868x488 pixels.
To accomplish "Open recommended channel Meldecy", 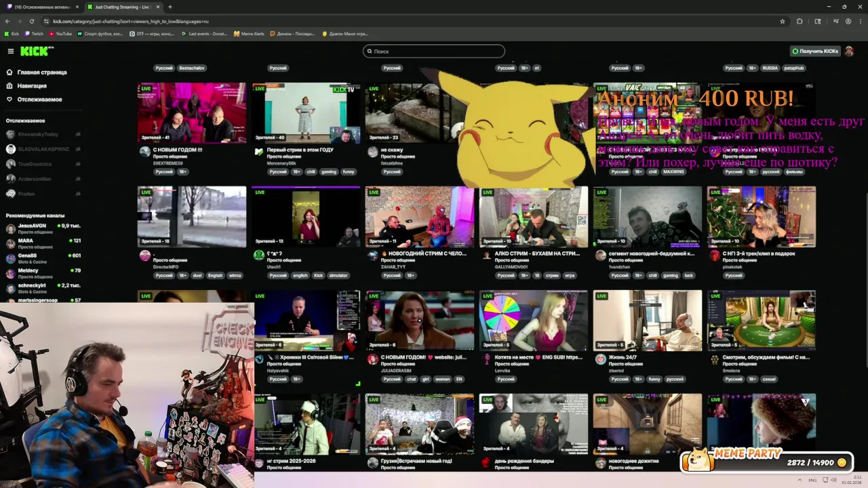I will pos(42,273).
